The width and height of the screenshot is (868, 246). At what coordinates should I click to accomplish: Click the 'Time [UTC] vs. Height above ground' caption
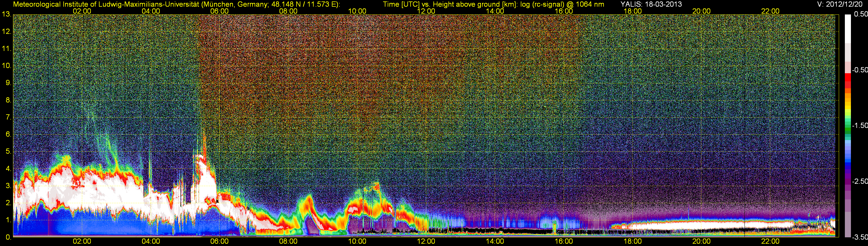tap(450, 4)
